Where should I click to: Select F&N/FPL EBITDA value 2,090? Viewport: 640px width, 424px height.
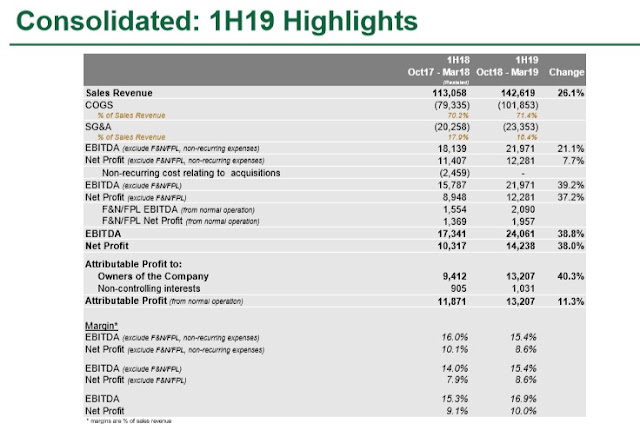(x=523, y=210)
